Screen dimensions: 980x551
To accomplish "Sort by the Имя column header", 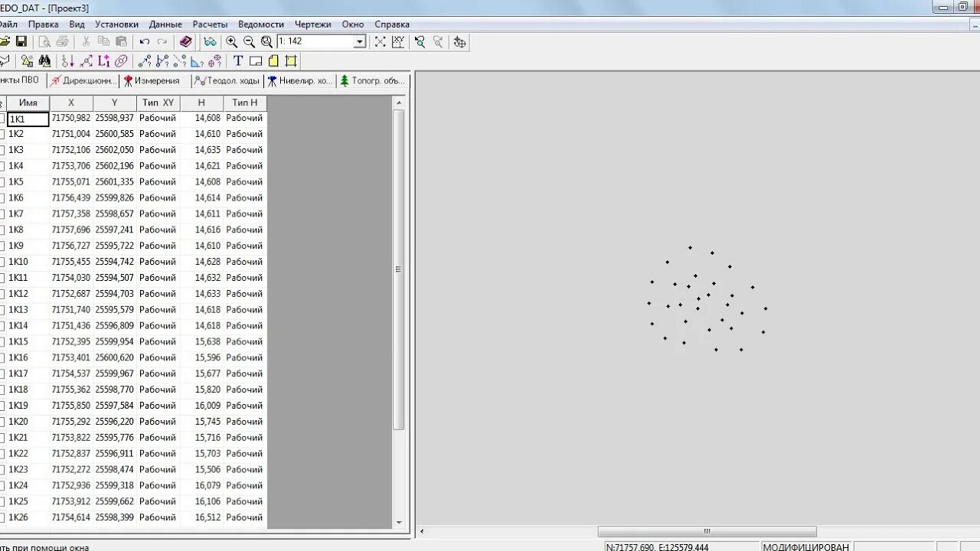I will click(x=28, y=103).
